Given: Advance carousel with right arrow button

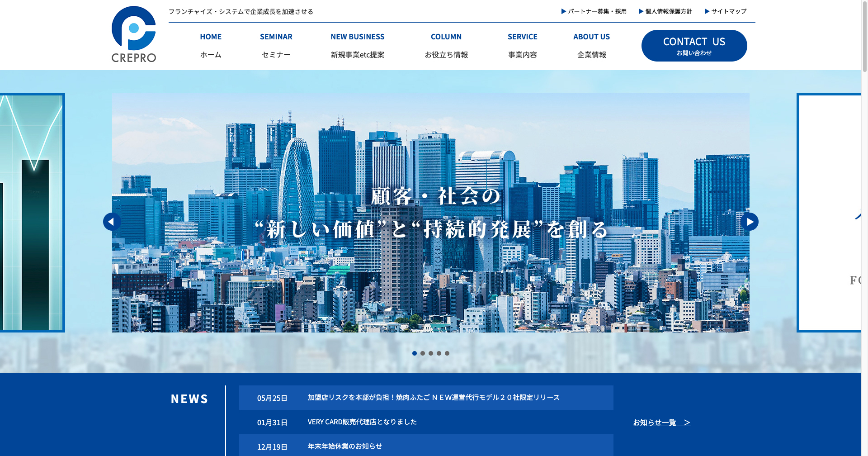Looking at the screenshot, I should click(x=749, y=222).
